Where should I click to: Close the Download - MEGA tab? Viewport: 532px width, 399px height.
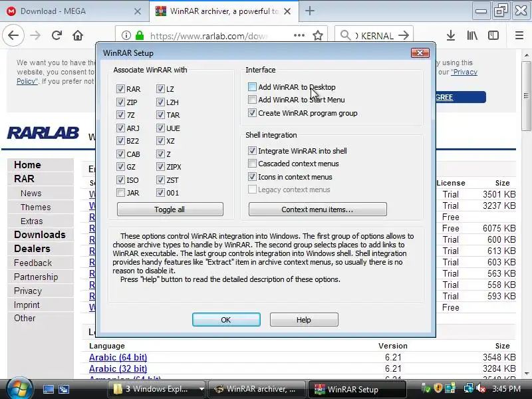138,11
